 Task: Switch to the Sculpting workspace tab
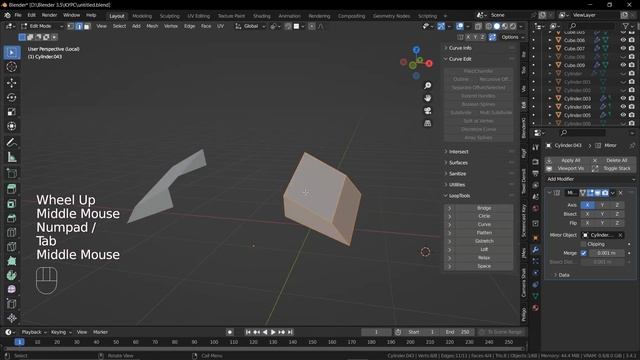pyautogui.click(x=170, y=16)
